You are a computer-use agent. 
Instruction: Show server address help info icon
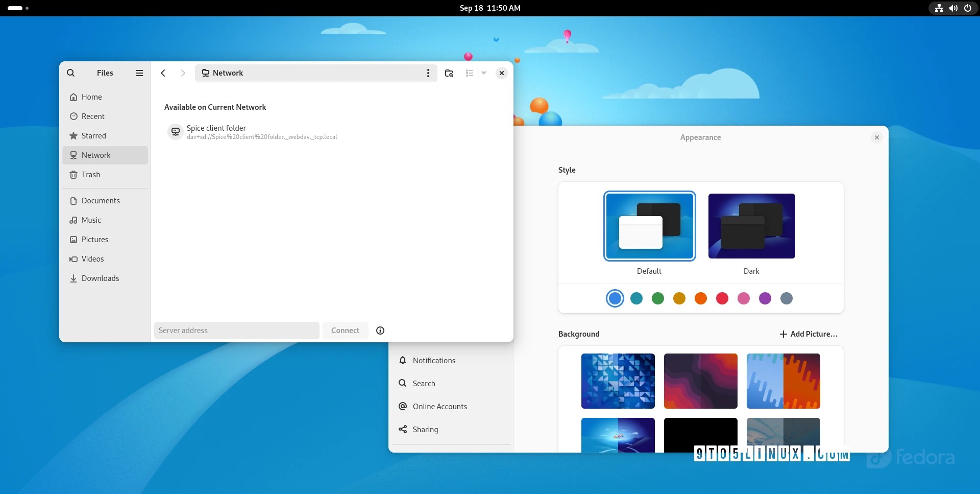click(380, 331)
